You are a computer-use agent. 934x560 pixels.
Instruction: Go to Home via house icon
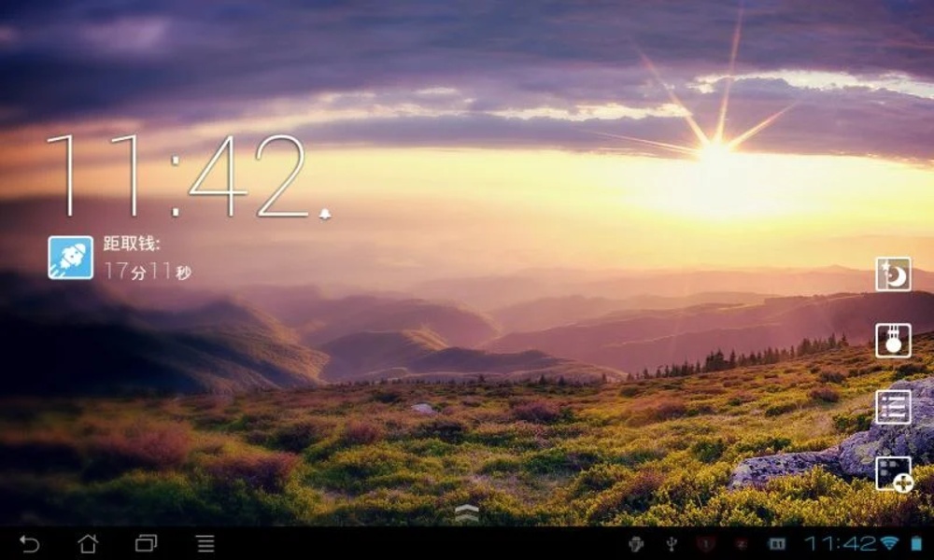tap(88, 543)
